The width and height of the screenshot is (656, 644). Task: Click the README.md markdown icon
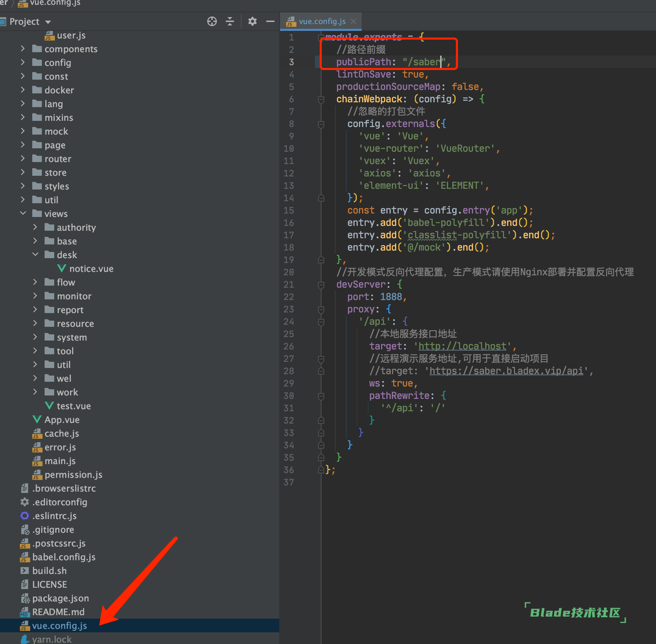point(25,612)
